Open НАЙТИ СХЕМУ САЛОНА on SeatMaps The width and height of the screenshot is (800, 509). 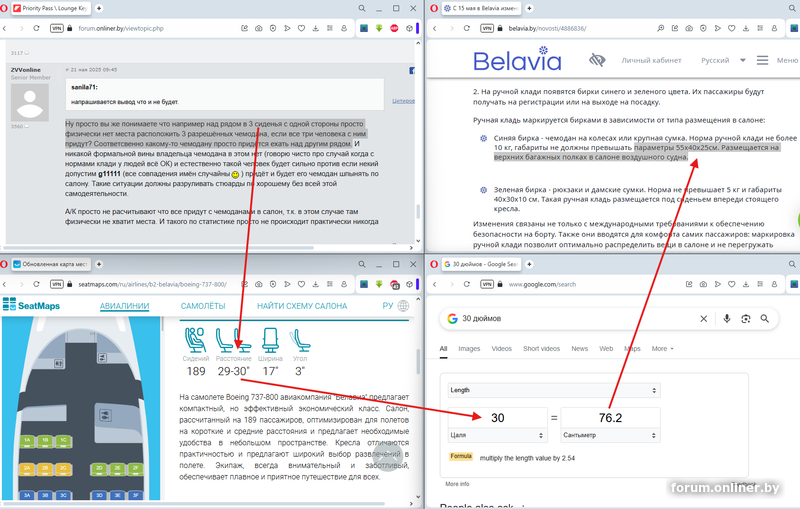[x=302, y=306]
